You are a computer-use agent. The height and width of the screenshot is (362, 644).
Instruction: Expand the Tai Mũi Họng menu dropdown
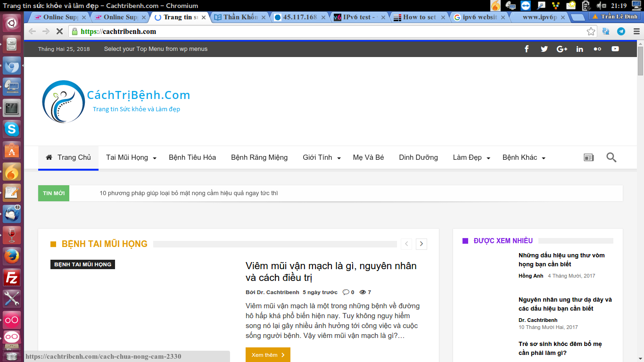click(155, 158)
